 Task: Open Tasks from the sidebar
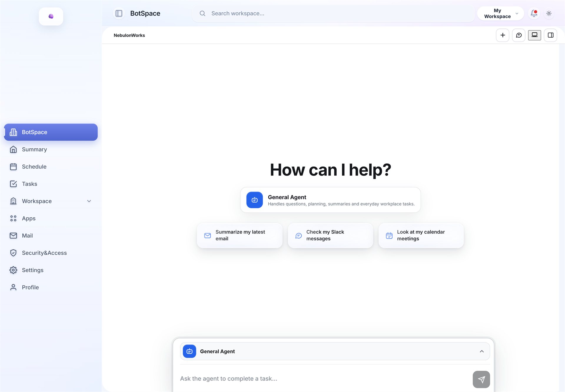click(x=51, y=184)
